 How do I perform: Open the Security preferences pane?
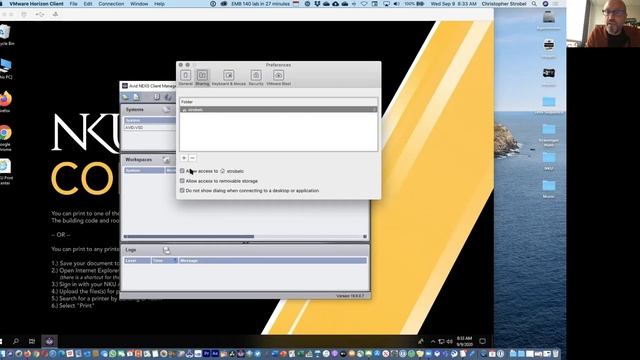(256, 77)
